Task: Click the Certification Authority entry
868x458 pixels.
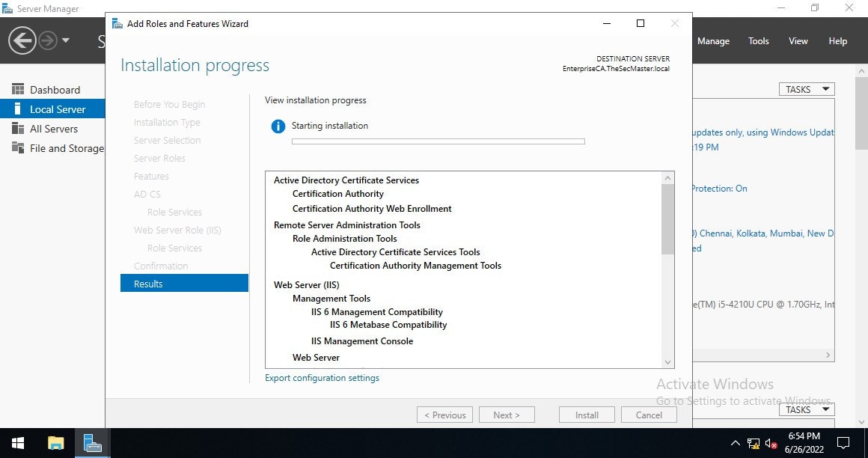Action: tap(337, 194)
